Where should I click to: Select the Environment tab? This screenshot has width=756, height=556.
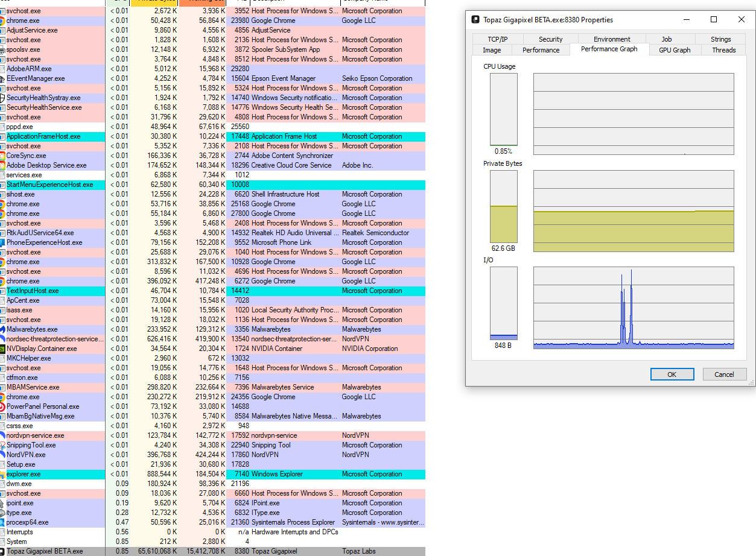612,39
